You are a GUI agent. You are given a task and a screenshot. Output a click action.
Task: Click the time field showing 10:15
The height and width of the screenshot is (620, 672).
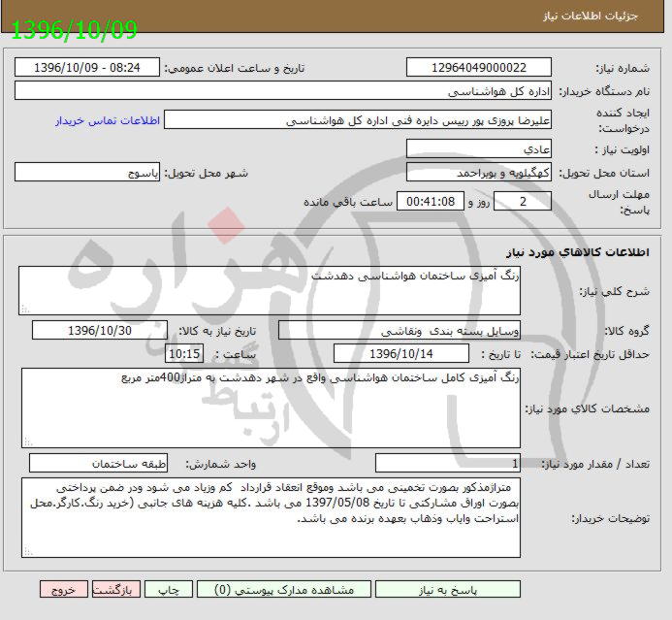(x=184, y=354)
